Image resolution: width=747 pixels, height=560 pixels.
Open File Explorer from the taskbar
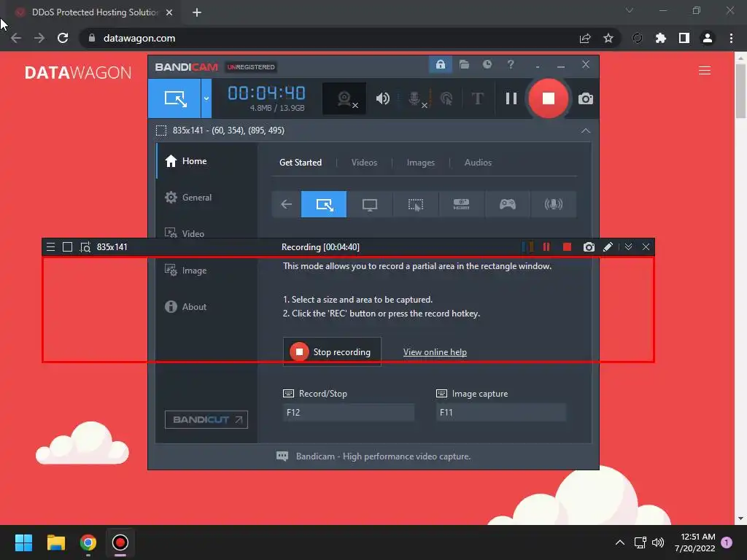tap(55, 542)
